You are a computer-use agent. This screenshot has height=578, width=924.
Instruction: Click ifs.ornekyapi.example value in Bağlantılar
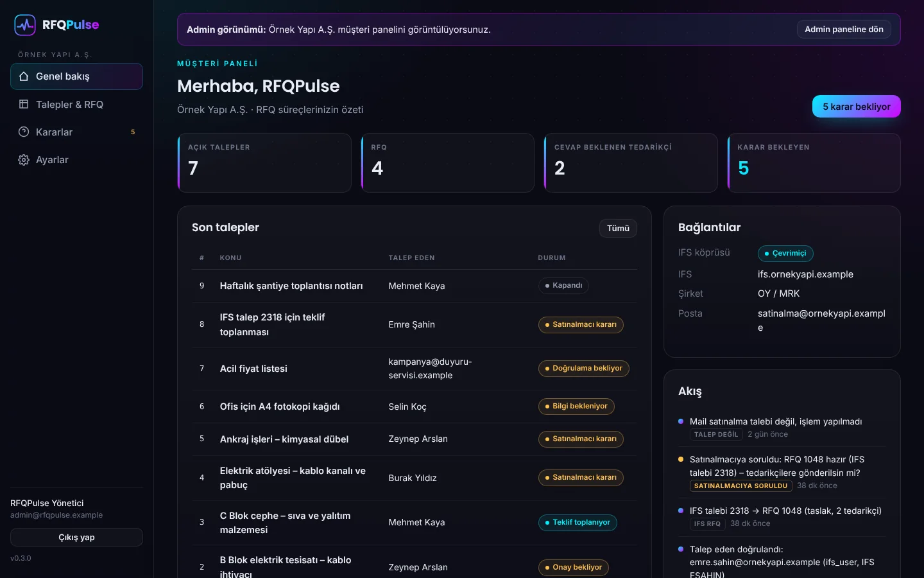[x=805, y=274]
